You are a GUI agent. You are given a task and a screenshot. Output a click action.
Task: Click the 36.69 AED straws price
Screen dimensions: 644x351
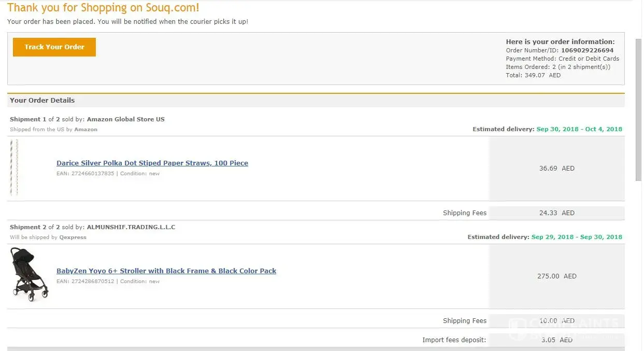556,169
